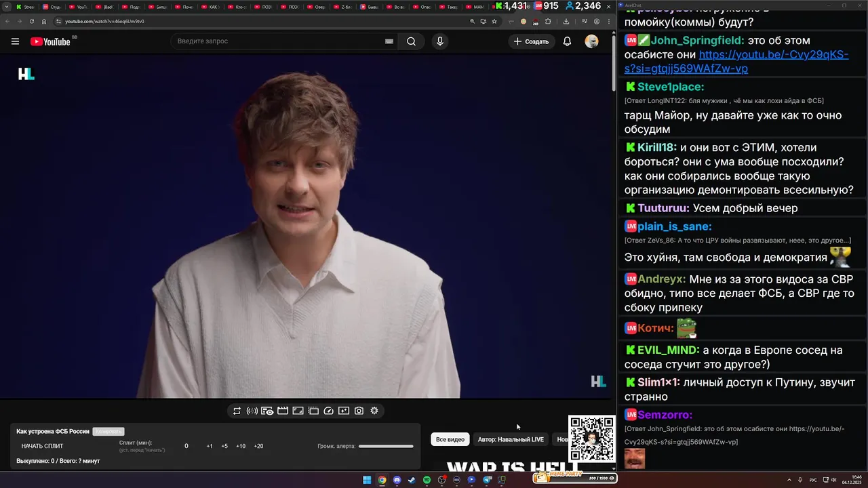868x488 pixels.
Task: Bookmark the page with the star icon
Action: click(494, 21)
